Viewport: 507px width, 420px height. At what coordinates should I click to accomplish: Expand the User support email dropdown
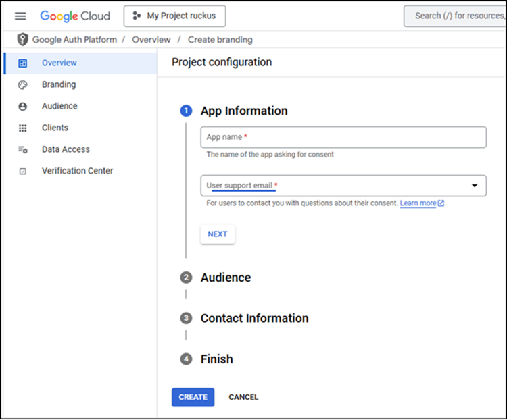[474, 186]
